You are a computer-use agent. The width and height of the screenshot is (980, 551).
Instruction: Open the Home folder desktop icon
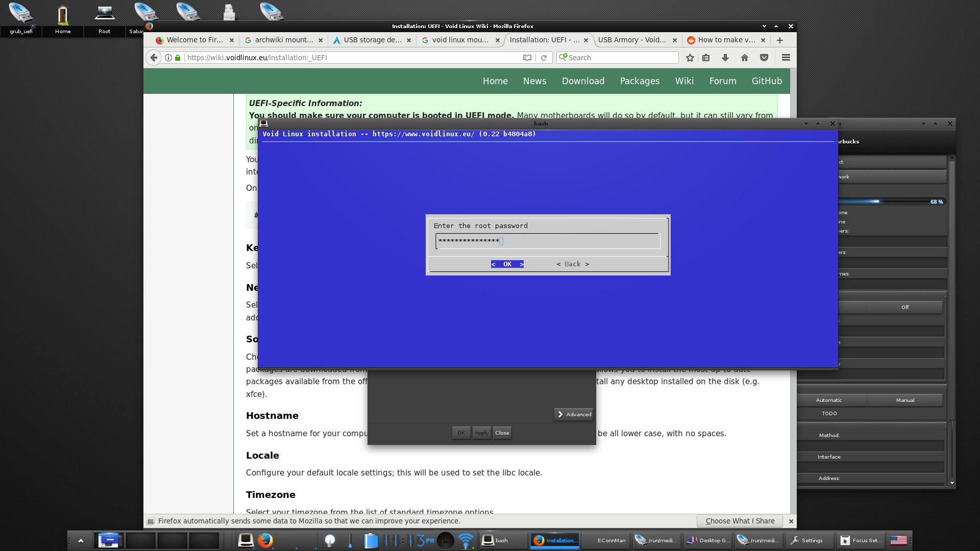pyautogui.click(x=63, y=18)
